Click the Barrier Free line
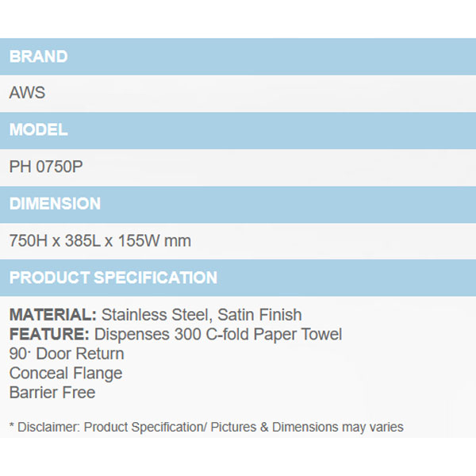The image size is (476, 476). click(52, 393)
